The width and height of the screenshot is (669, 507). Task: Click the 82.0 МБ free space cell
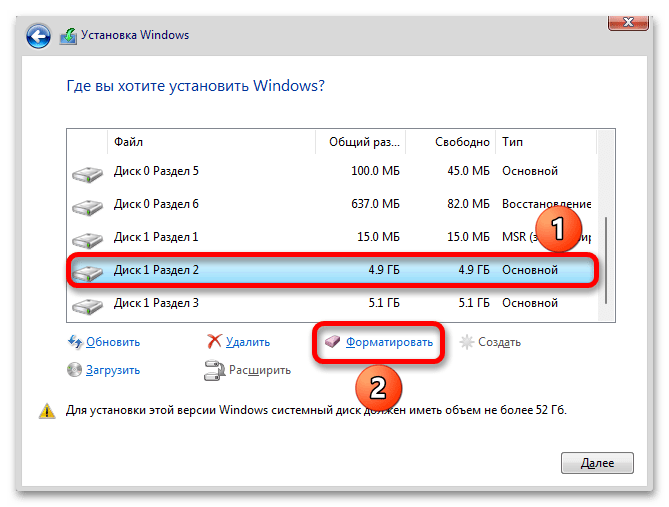468,204
